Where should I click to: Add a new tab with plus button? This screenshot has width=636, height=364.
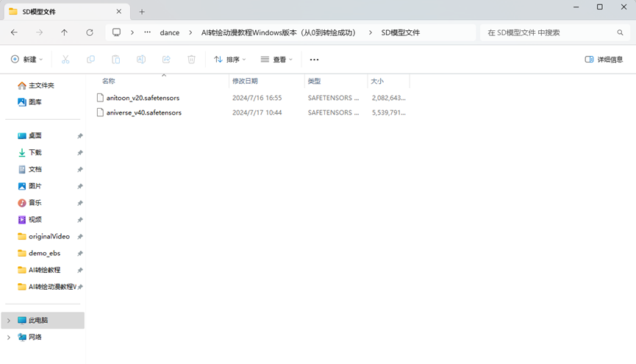142,12
